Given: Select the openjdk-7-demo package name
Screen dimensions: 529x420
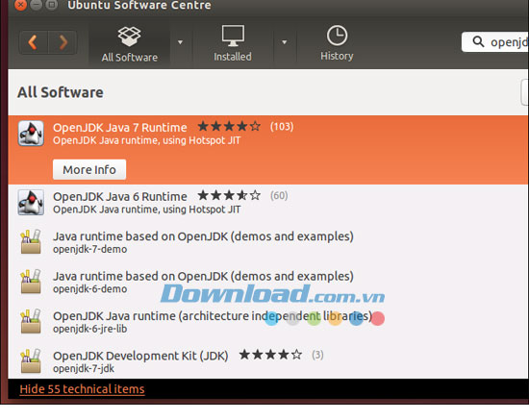Looking at the screenshot, I should tap(90, 250).
